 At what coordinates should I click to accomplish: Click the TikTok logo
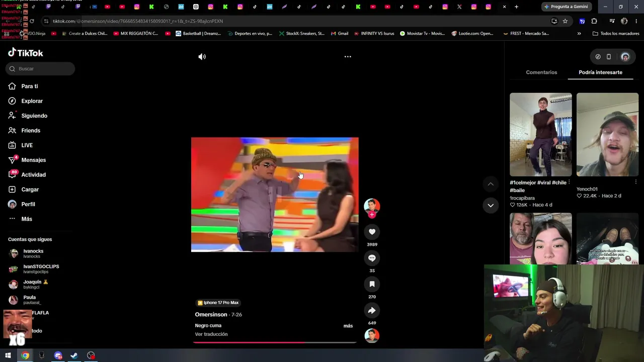tap(26, 53)
